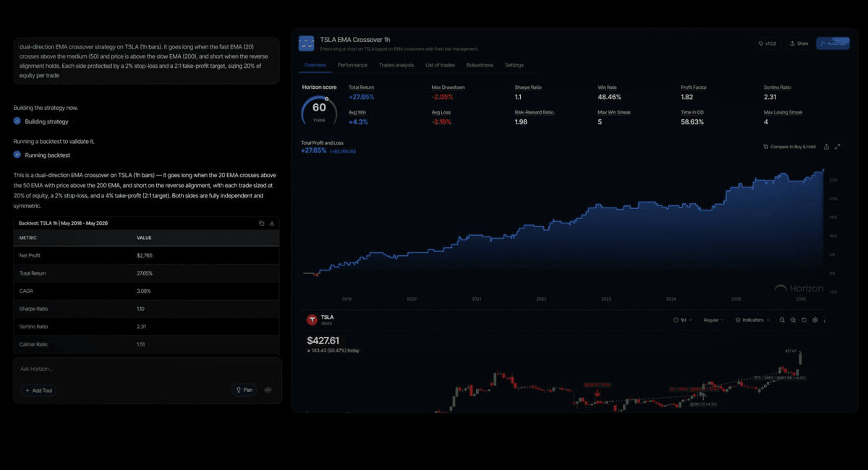The height and width of the screenshot is (470, 868).
Task: Zoom in on the TSLA price chart
Action: tap(793, 320)
